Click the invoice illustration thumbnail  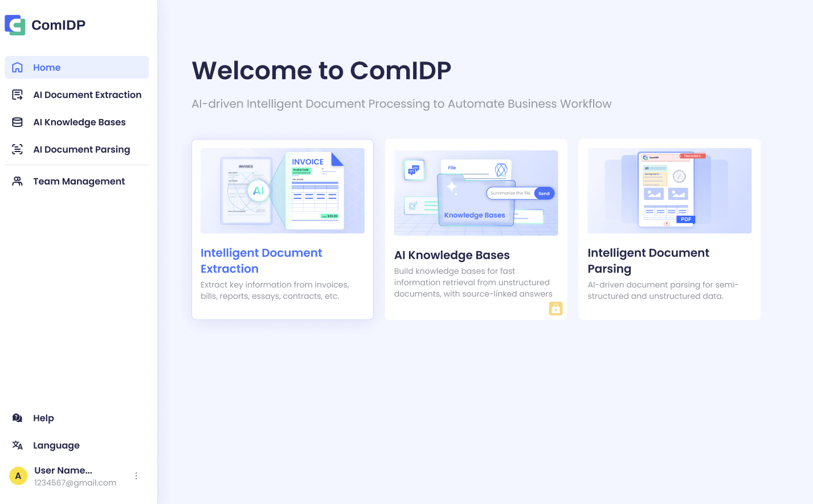(x=283, y=191)
